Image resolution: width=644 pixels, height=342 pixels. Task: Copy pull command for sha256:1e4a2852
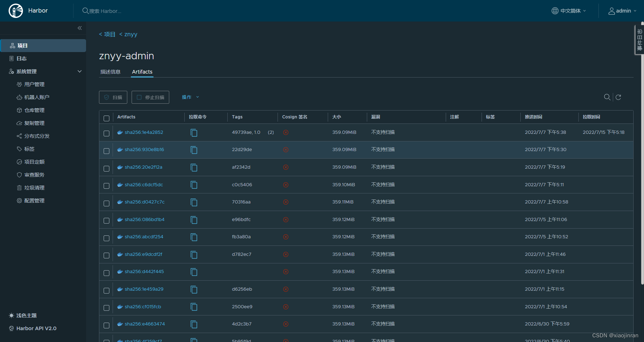194,133
